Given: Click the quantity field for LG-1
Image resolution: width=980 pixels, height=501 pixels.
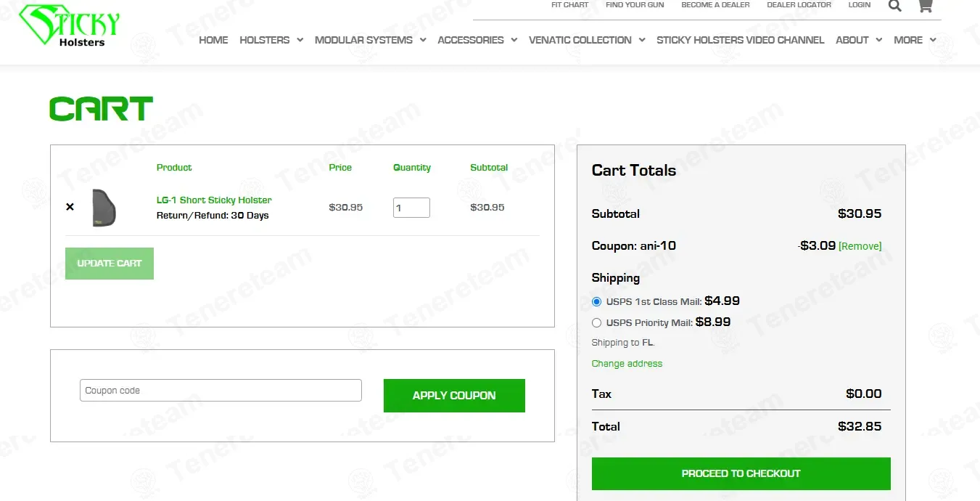Looking at the screenshot, I should pyautogui.click(x=411, y=208).
